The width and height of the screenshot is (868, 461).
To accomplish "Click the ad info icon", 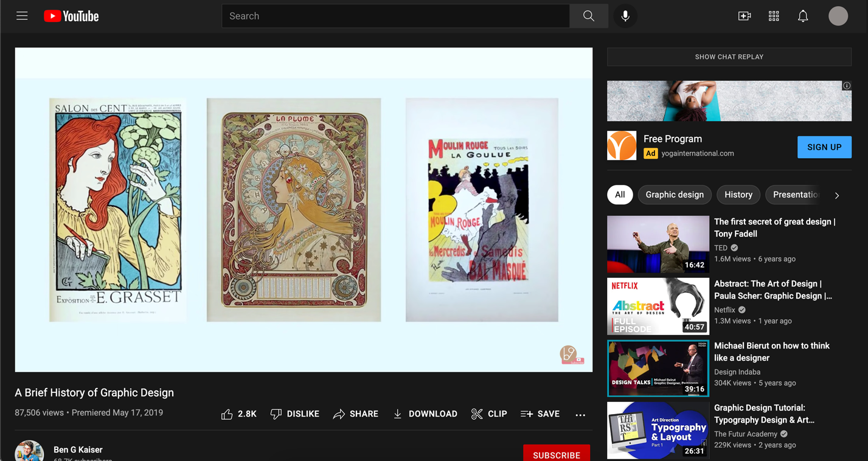I will click(846, 86).
